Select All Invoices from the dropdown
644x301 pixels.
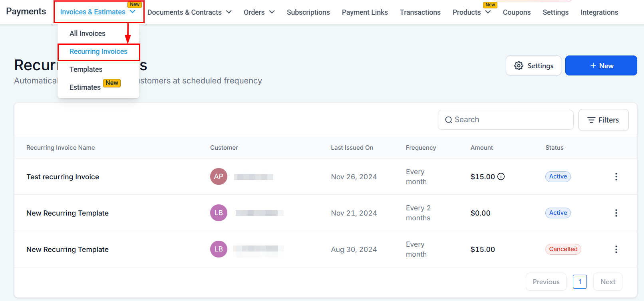click(x=87, y=34)
